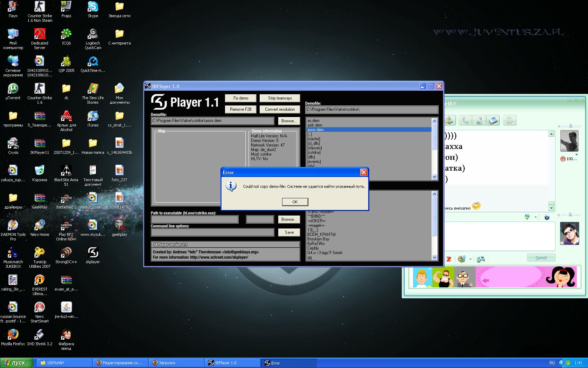Click the chat history scroll-down arrow
The width and height of the screenshot is (588, 368).
click(551, 208)
